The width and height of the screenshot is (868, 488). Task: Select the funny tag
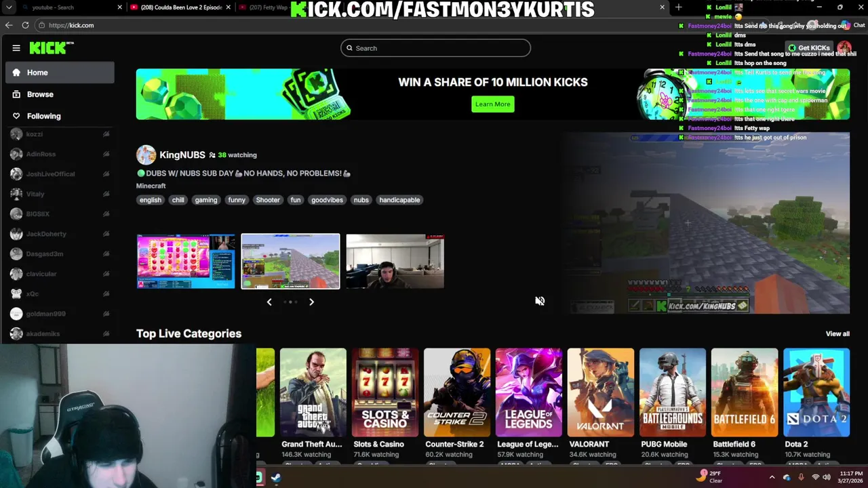pyautogui.click(x=237, y=200)
